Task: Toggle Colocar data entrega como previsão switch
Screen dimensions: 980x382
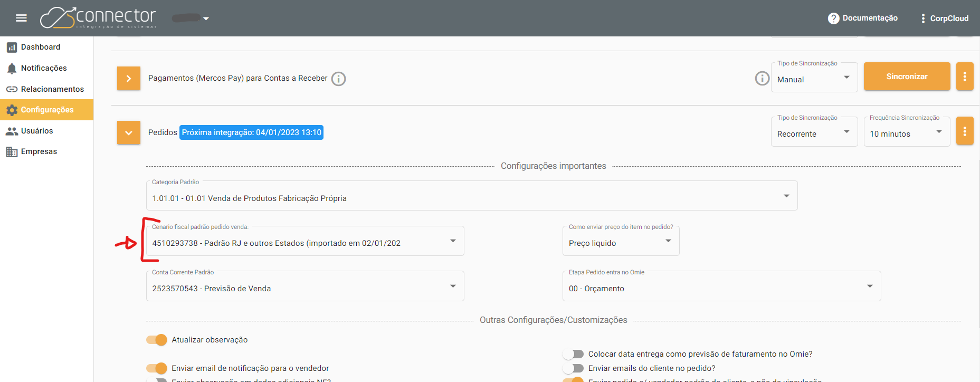Action: pyautogui.click(x=573, y=354)
